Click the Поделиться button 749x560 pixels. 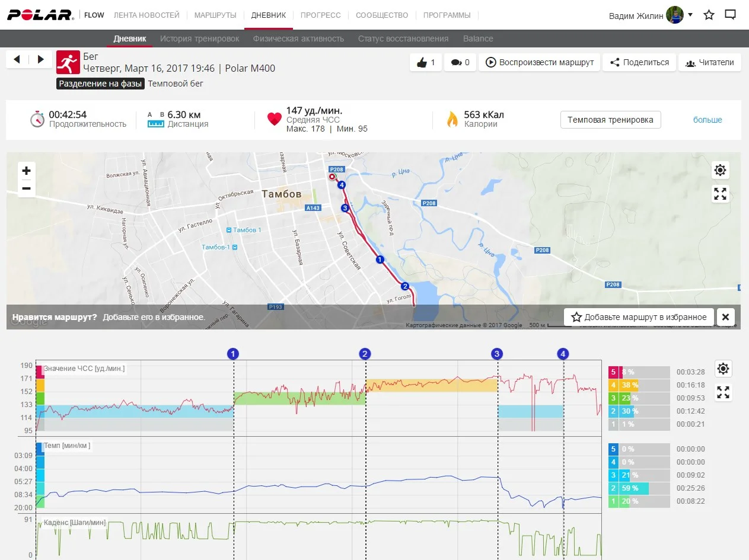[639, 62]
